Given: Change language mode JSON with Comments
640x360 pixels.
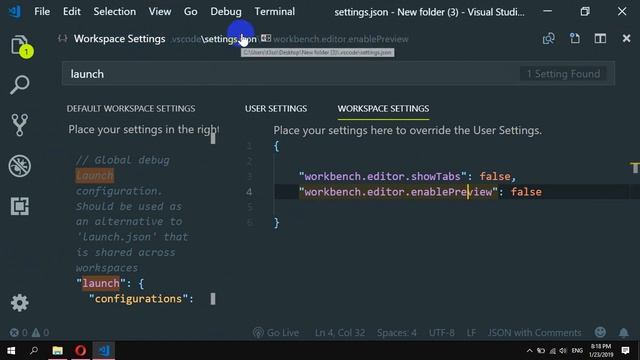Looking at the screenshot, I should point(534,333).
